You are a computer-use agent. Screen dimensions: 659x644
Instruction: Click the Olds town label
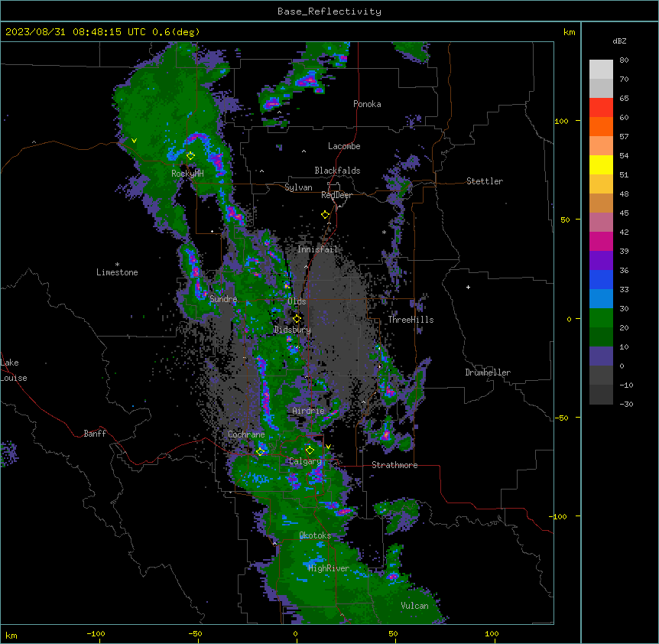tap(297, 301)
